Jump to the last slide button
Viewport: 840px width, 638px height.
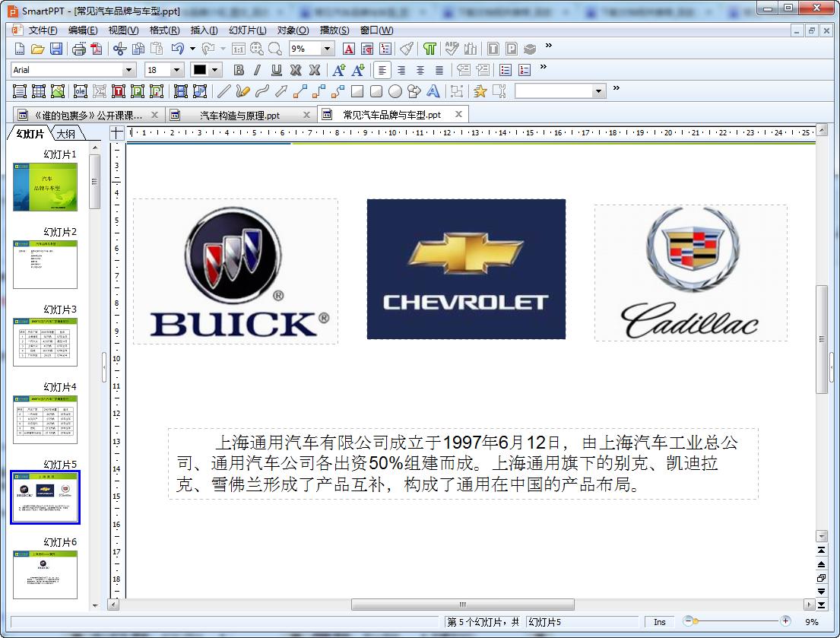(821, 605)
